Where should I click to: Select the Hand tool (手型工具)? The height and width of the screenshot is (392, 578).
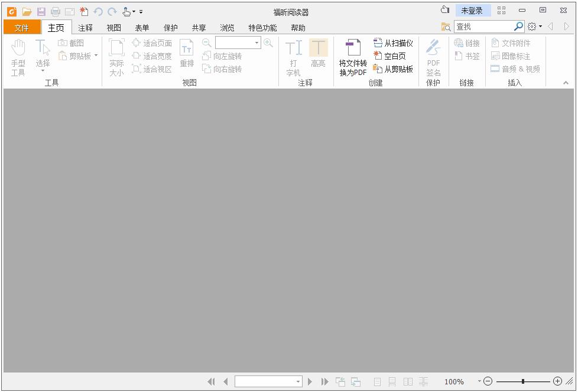pyautogui.click(x=18, y=56)
